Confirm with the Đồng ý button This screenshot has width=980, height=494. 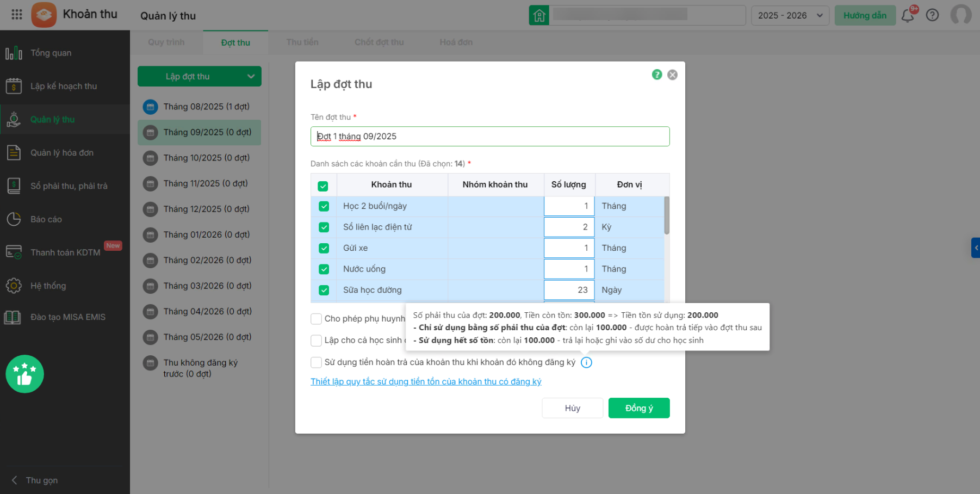639,408
